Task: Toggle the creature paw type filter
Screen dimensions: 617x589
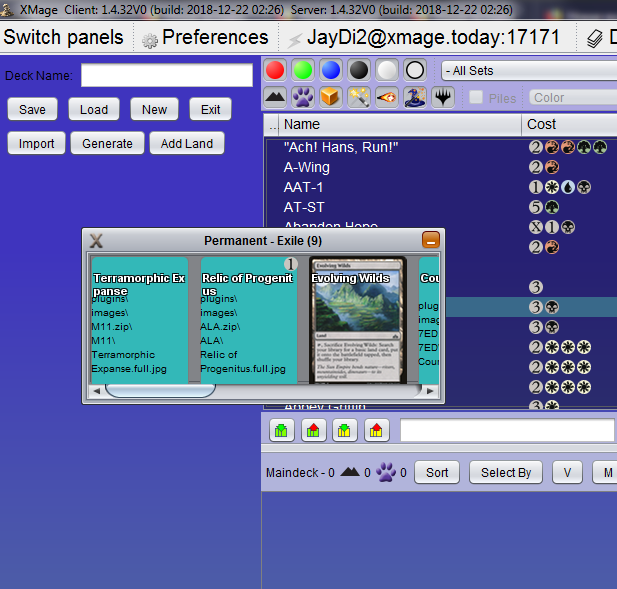Action: pyautogui.click(x=303, y=97)
